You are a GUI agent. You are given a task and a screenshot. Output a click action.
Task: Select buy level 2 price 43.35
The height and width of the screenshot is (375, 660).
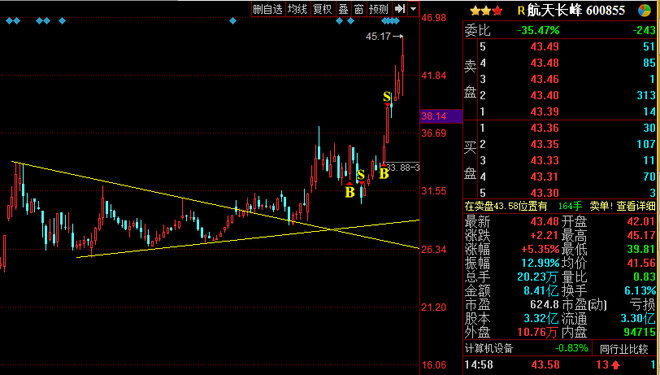[x=545, y=144]
